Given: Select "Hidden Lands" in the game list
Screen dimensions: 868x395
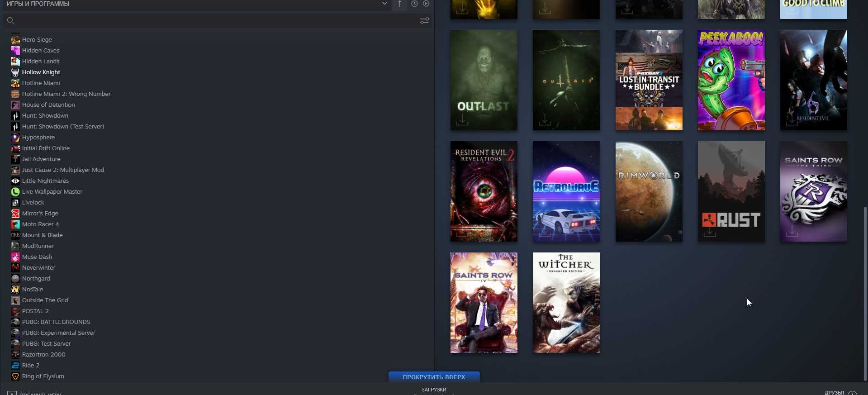Looking at the screenshot, I should [x=41, y=62].
